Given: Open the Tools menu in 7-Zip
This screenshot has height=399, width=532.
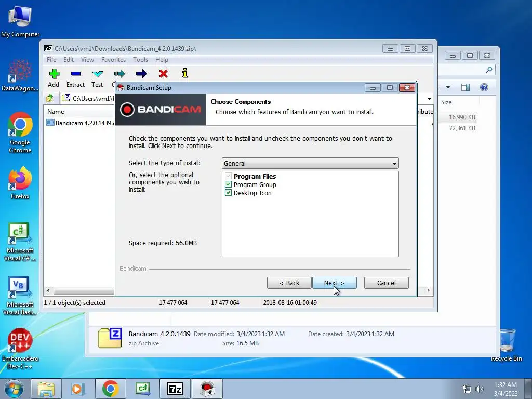Looking at the screenshot, I should coord(140,60).
